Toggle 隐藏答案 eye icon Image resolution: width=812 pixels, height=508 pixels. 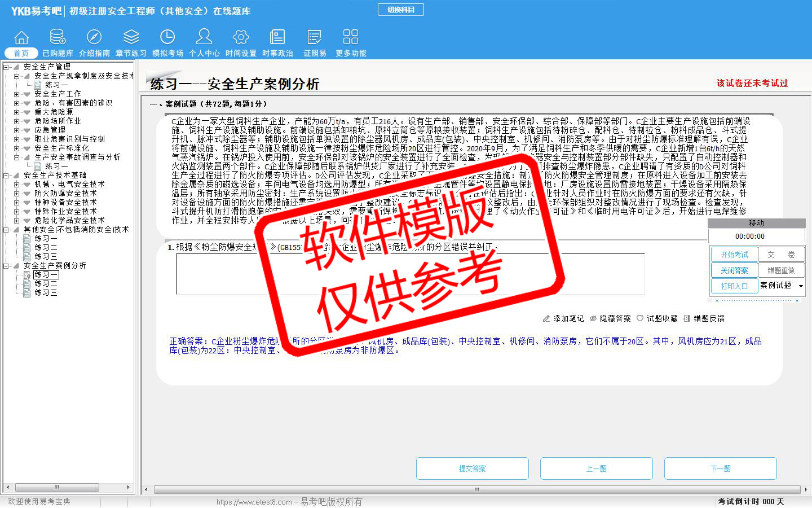(593, 318)
